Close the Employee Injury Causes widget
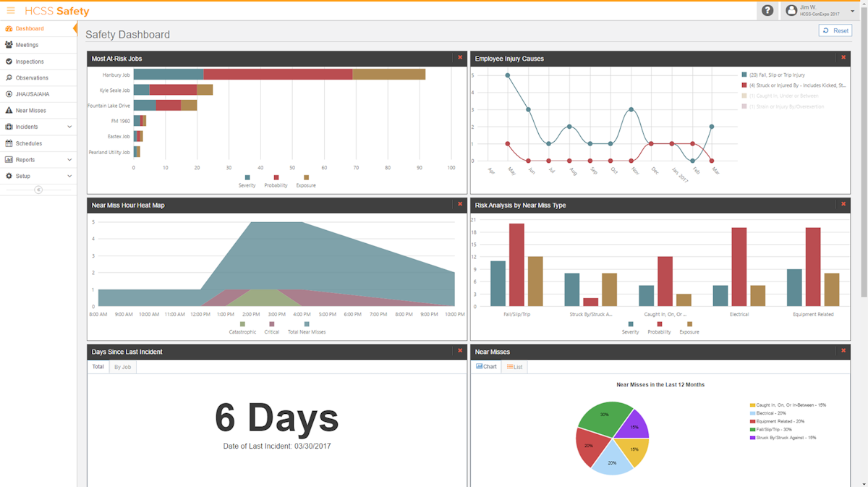The image size is (868, 487). (843, 58)
